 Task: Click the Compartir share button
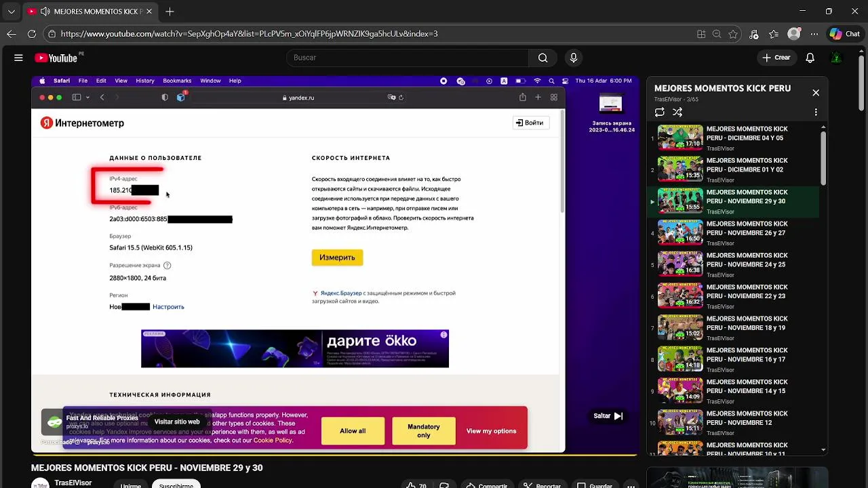pos(486,485)
